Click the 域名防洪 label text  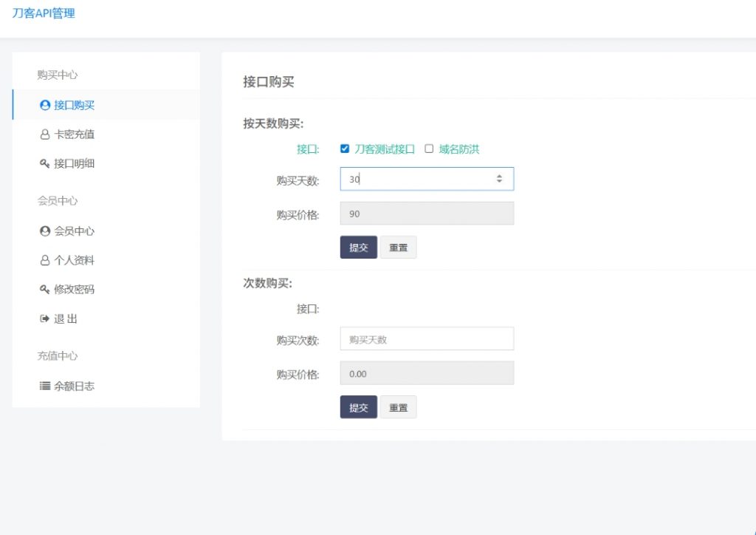point(459,149)
